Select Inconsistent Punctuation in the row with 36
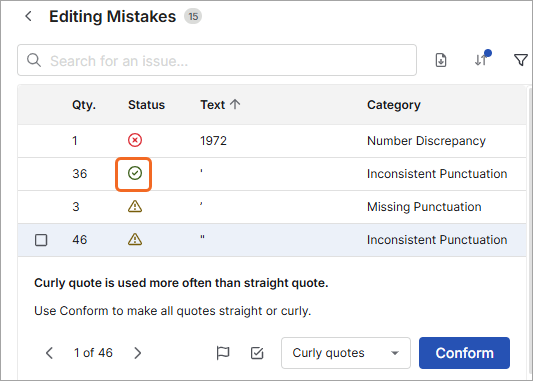The image size is (533, 381). [x=437, y=173]
